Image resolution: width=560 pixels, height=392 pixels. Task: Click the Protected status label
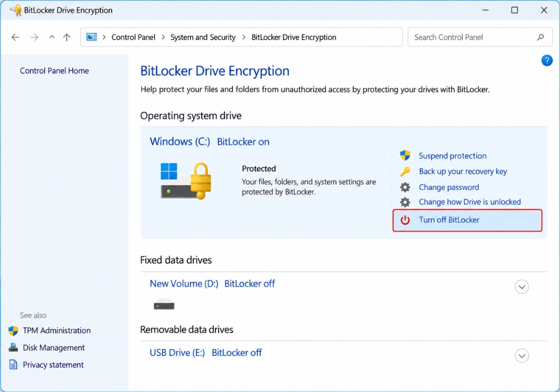pyautogui.click(x=259, y=169)
